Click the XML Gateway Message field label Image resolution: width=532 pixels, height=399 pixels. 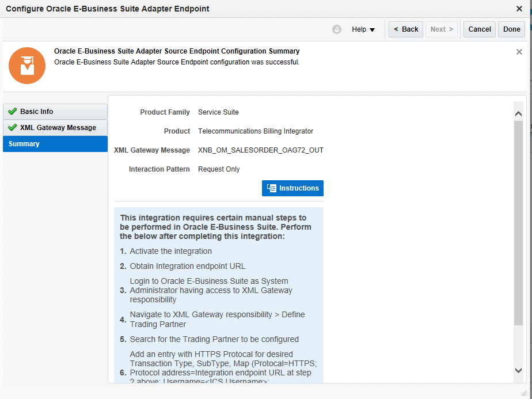tap(151, 150)
